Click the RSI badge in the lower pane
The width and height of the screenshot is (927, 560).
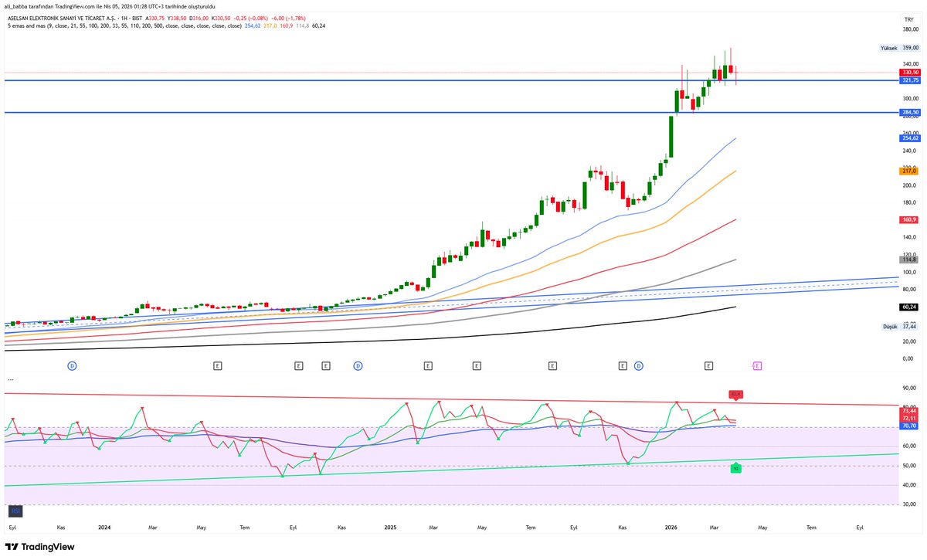[x=14, y=511]
